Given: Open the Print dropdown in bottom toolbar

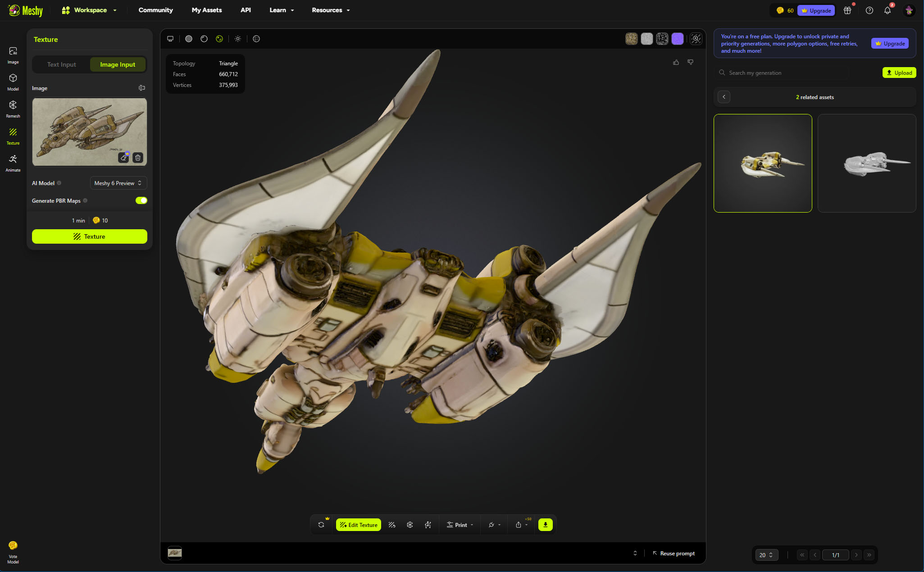Looking at the screenshot, I should coord(460,525).
